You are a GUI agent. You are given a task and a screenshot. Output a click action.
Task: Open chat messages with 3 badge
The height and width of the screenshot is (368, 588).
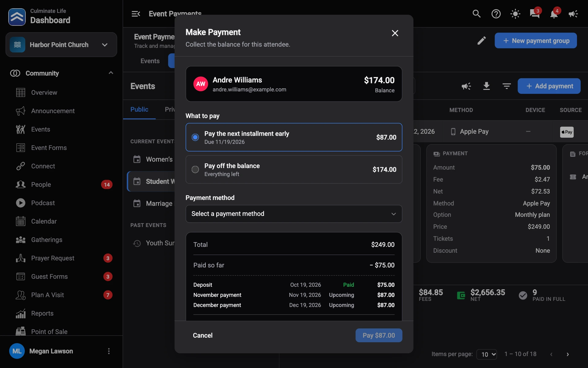coord(535,14)
